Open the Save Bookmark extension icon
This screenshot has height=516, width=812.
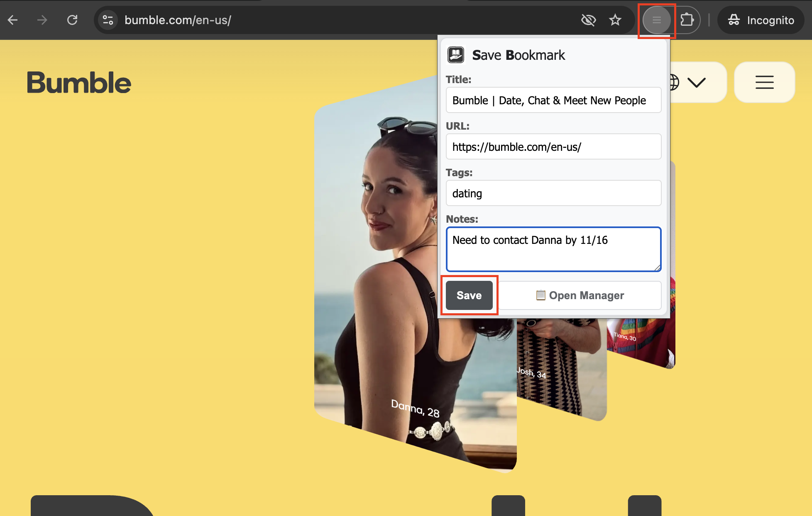pos(657,20)
